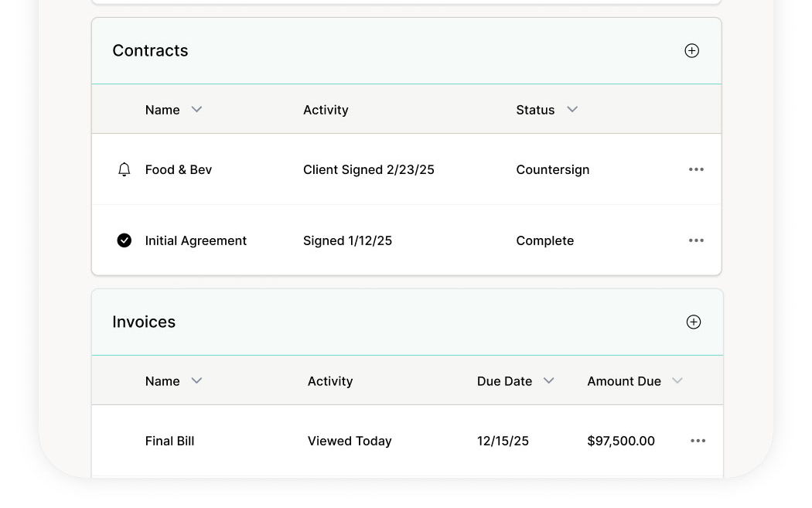Open the Food & Bev contract

[x=179, y=170]
